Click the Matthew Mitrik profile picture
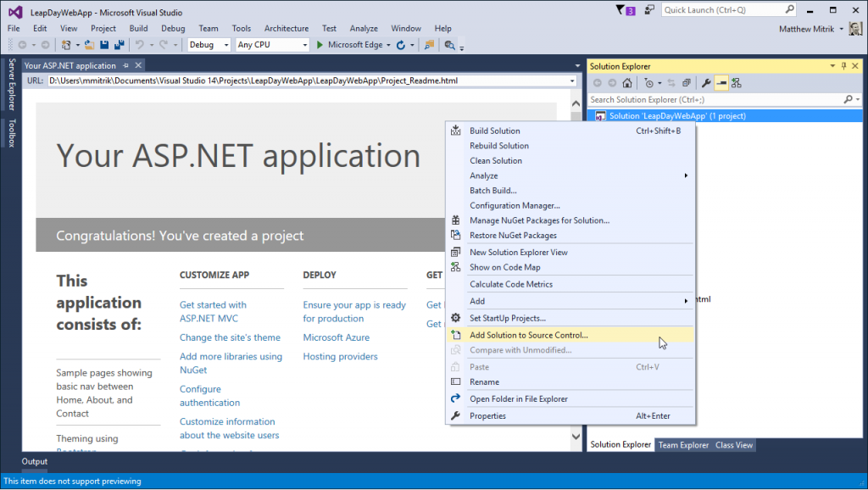 pyautogui.click(x=855, y=29)
